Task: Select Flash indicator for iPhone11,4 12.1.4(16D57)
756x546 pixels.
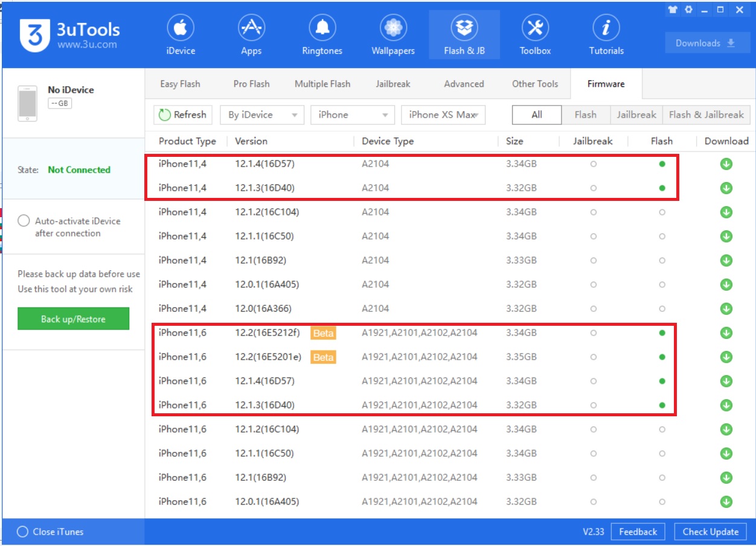Action: (662, 163)
